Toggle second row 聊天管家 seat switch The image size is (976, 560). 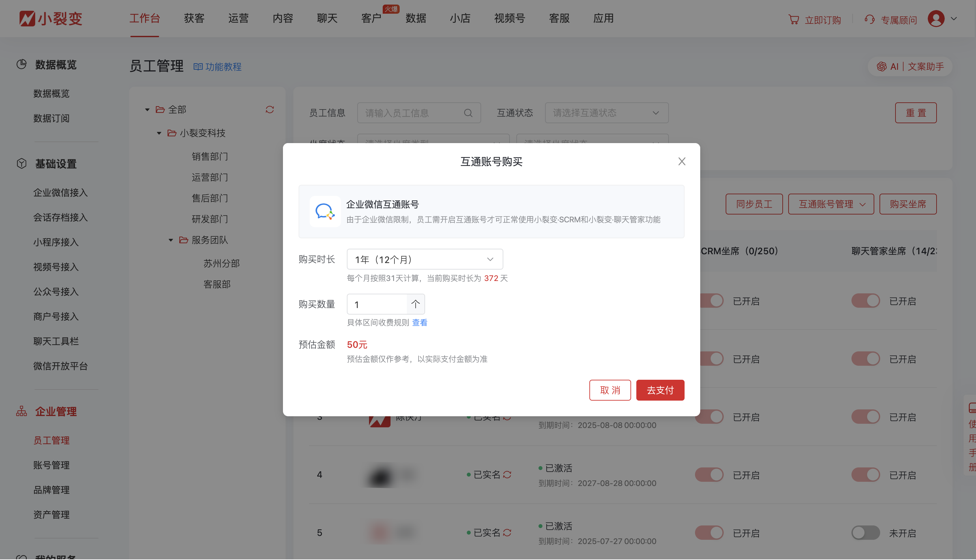[x=865, y=359]
